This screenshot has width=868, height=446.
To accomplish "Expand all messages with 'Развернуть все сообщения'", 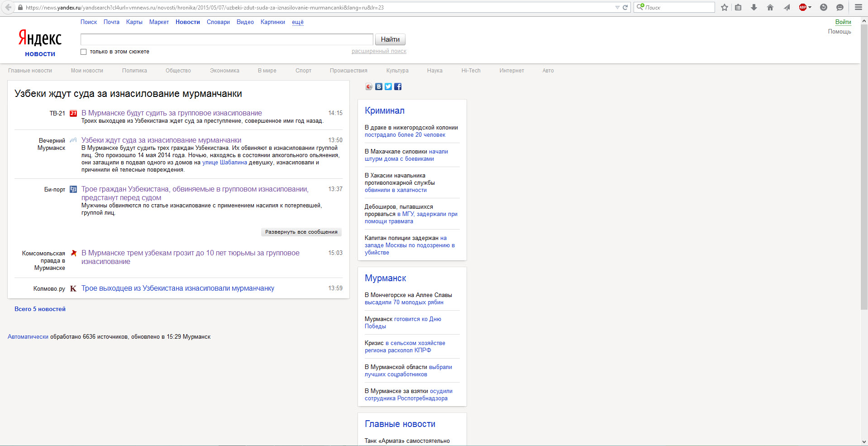I will (x=301, y=232).
